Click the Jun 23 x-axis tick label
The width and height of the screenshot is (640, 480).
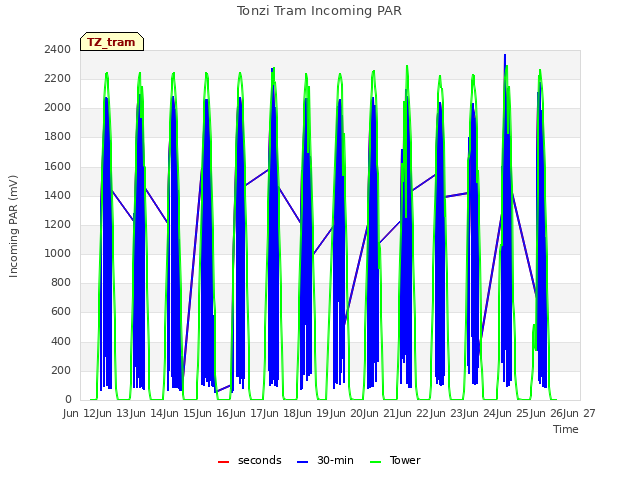pos(447,413)
